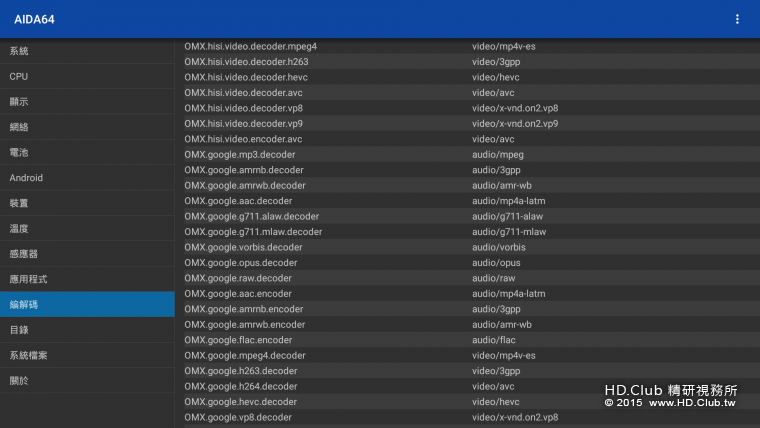This screenshot has width=760, height=428.
Task: Click OMX.google.g711.mlaw.decoder entry
Action: point(472,232)
